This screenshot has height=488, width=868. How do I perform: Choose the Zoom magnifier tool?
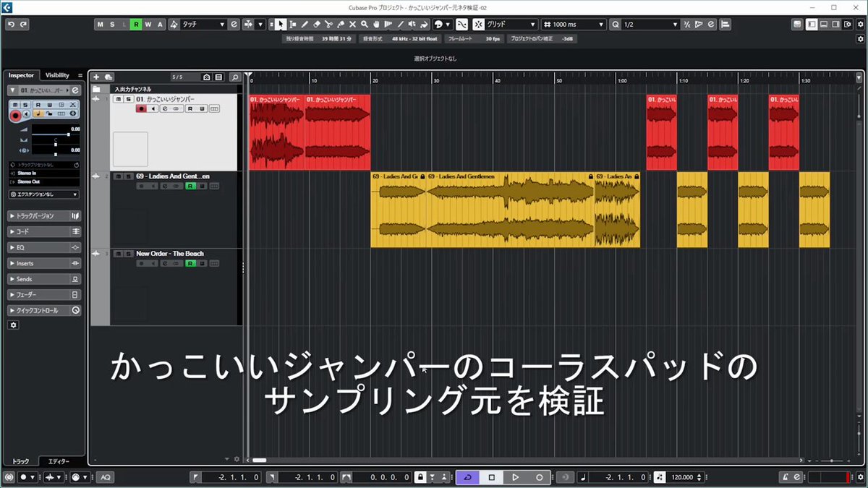pos(363,24)
